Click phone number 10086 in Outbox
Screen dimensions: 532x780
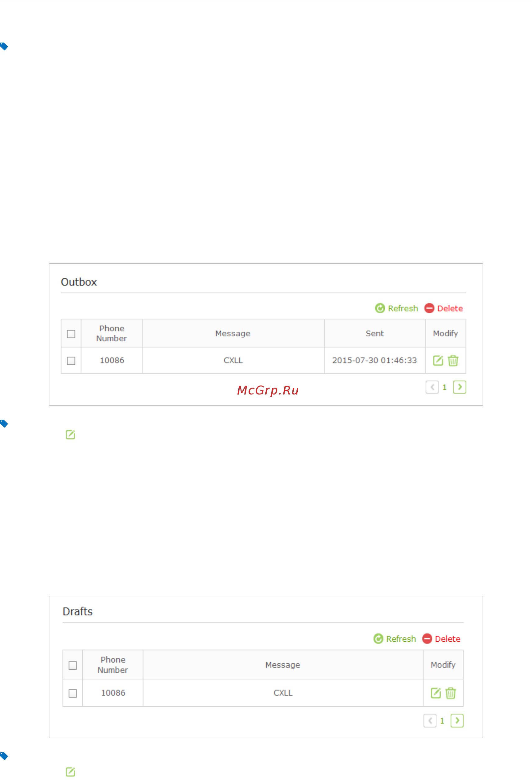tap(112, 360)
